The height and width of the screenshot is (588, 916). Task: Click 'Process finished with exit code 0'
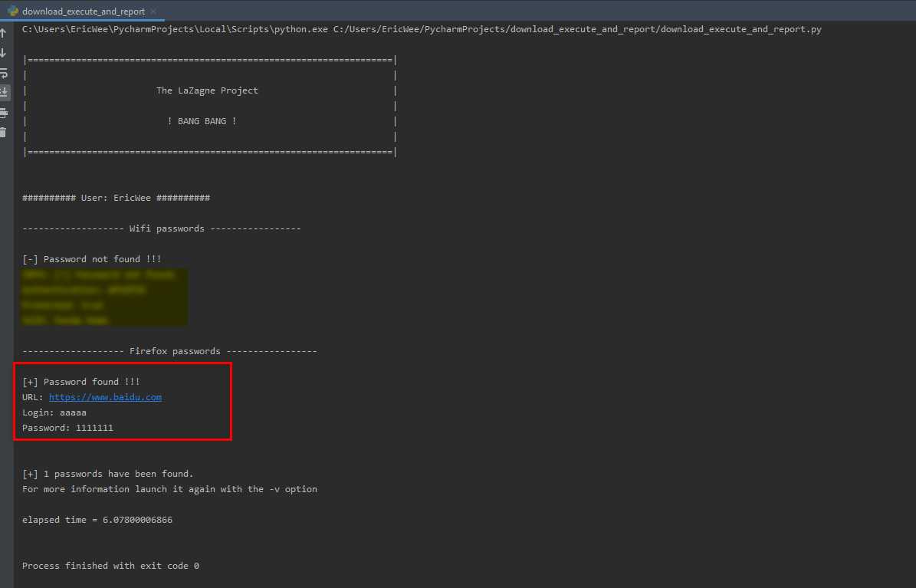click(x=110, y=566)
